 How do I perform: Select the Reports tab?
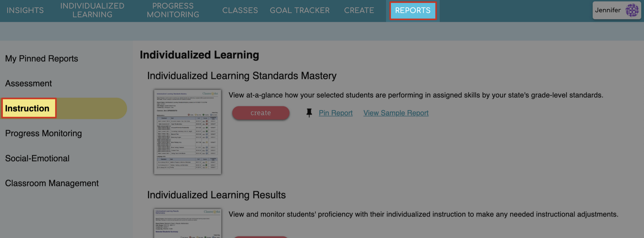pyautogui.click(x=413, y=10)
